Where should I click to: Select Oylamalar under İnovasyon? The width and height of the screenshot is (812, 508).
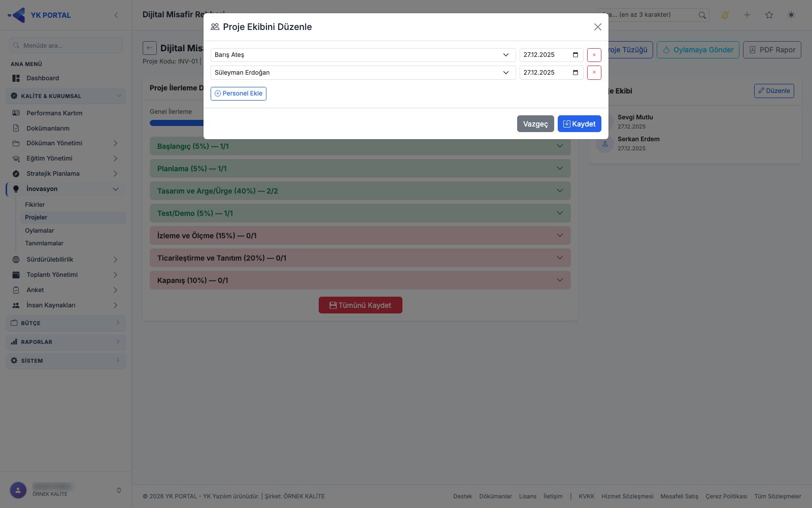[x=40, y=231]
